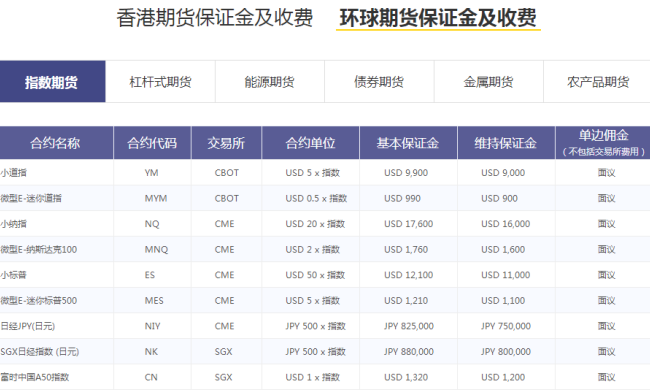Select the 微型E-迷你标普500 contract name

[x=39, y=301]
